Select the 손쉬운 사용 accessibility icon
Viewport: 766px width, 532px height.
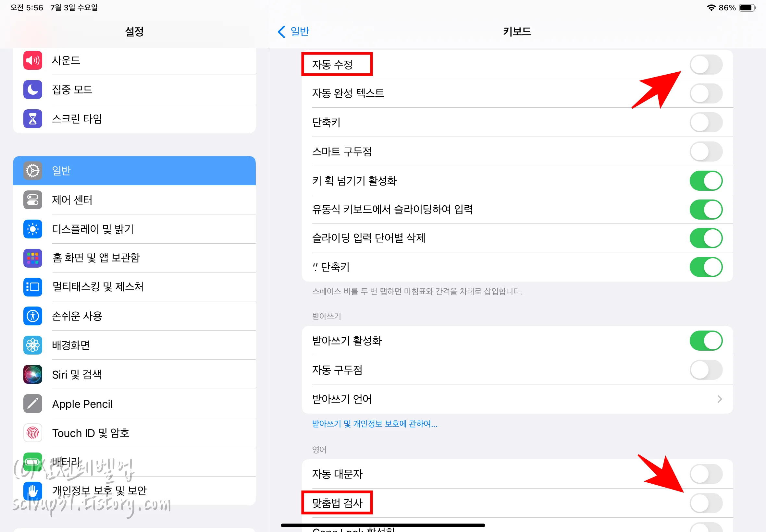tap(32, 316)
